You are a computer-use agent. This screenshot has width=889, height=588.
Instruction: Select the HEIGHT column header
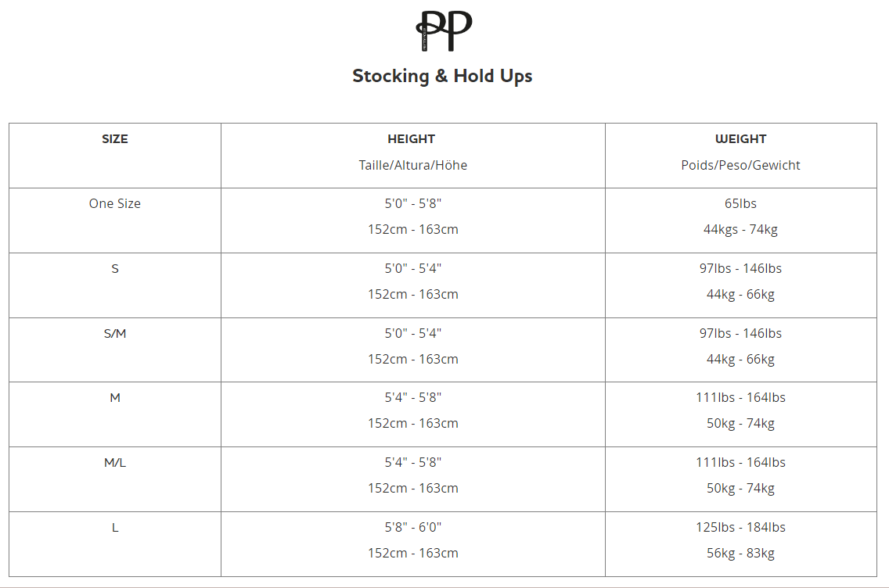412,139
